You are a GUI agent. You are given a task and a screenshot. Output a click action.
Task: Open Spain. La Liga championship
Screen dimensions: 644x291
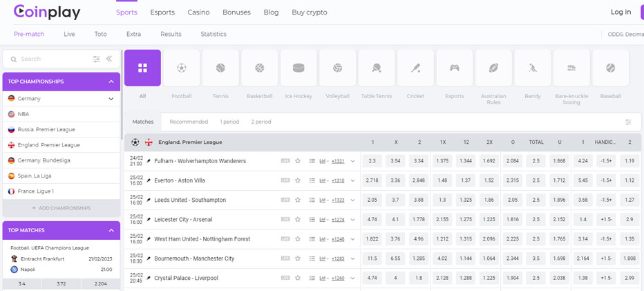61,176
